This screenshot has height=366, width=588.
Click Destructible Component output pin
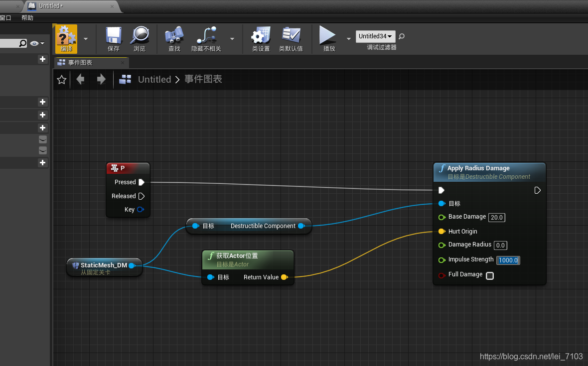pyautogui.click(x=301, y=226)
